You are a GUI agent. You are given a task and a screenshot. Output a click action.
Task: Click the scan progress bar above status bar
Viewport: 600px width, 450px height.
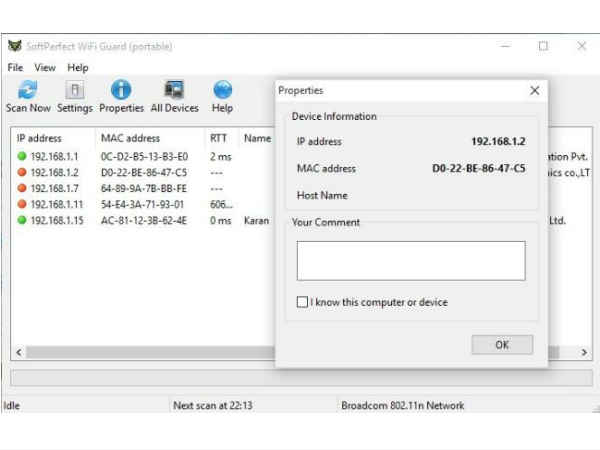coord(302,378)
